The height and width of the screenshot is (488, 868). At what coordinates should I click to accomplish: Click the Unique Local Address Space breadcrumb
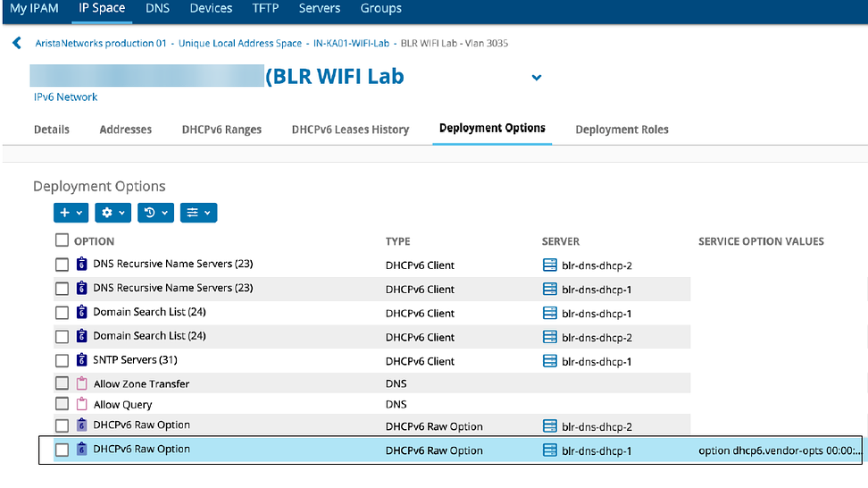click(x=240, y=43)
